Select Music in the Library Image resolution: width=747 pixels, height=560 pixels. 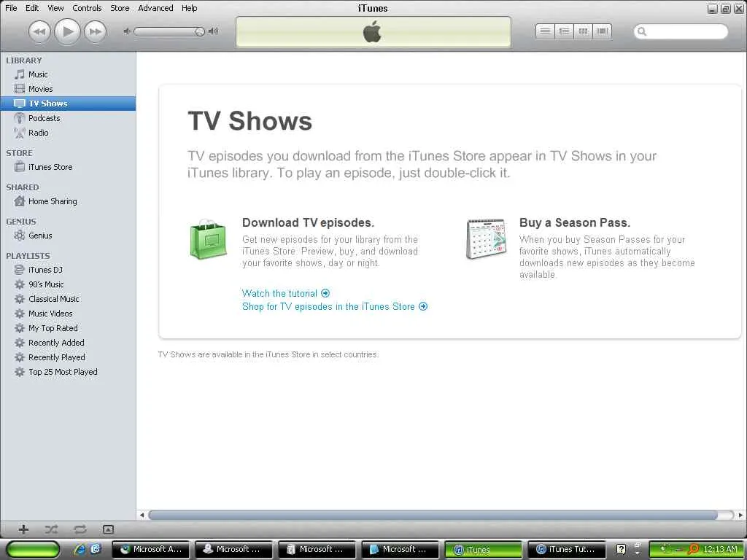[x=68, y=74]
